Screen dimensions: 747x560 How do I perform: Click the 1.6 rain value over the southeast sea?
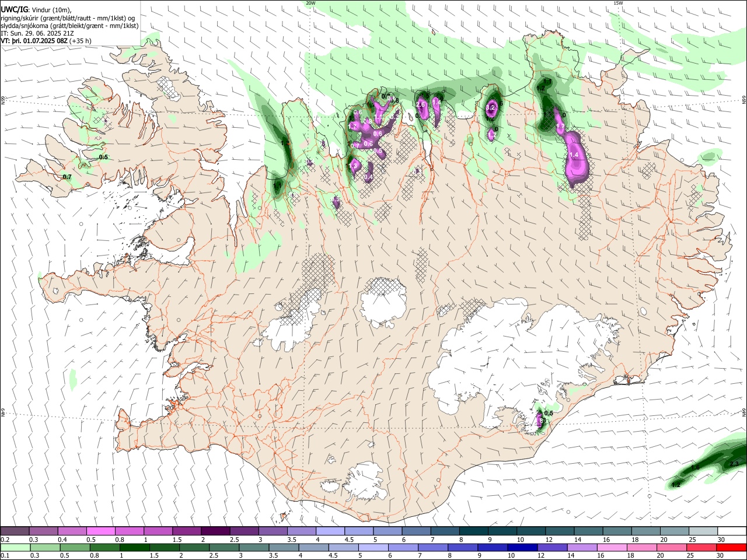695,467
